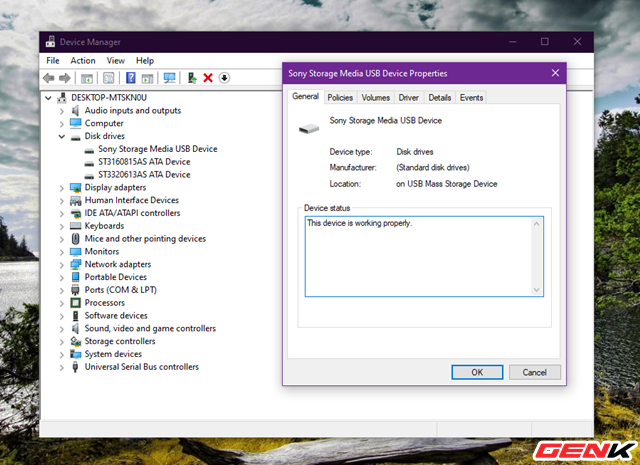This screenshot has width=640, height=465.
Task: Click the Back arrow toolbar icon
Action: pos(49,78)
